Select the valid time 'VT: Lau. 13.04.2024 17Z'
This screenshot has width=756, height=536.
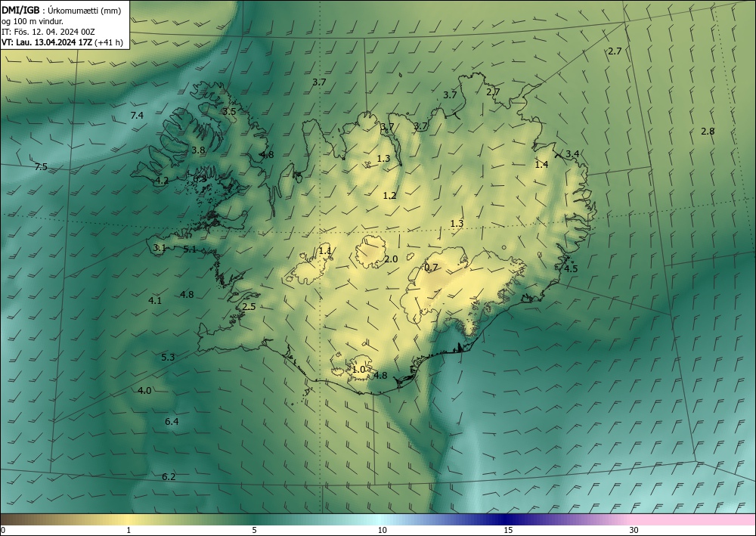coord(47,42)
